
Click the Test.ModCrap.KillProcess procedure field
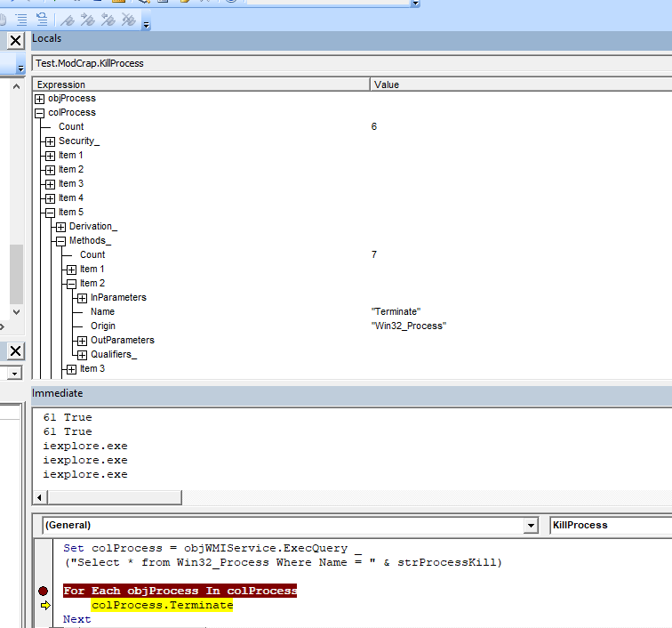click(x=352, y=63)
